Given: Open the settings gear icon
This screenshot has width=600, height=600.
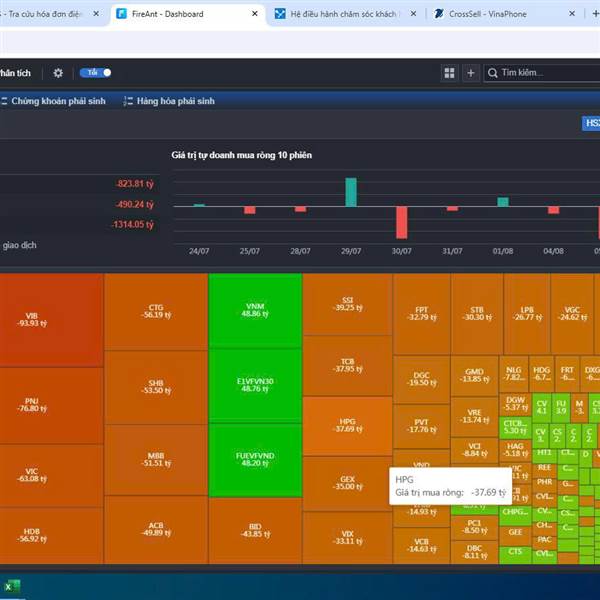Looking at the screenshot, I should coord(58,73).
